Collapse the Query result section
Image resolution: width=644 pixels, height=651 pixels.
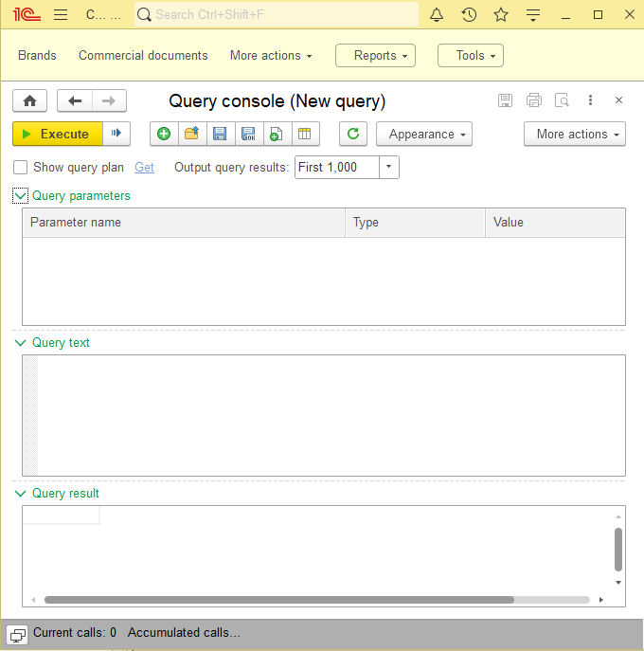(x=21, y=494)
